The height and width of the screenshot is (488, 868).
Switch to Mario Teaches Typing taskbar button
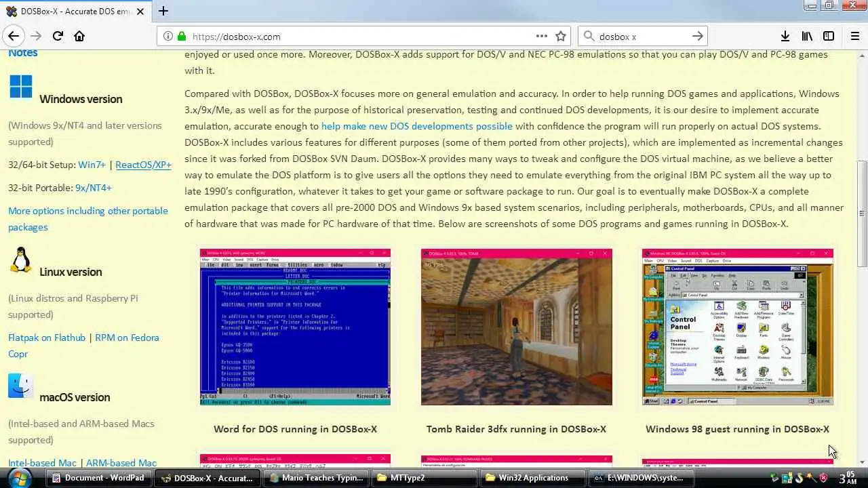[316, 478]
